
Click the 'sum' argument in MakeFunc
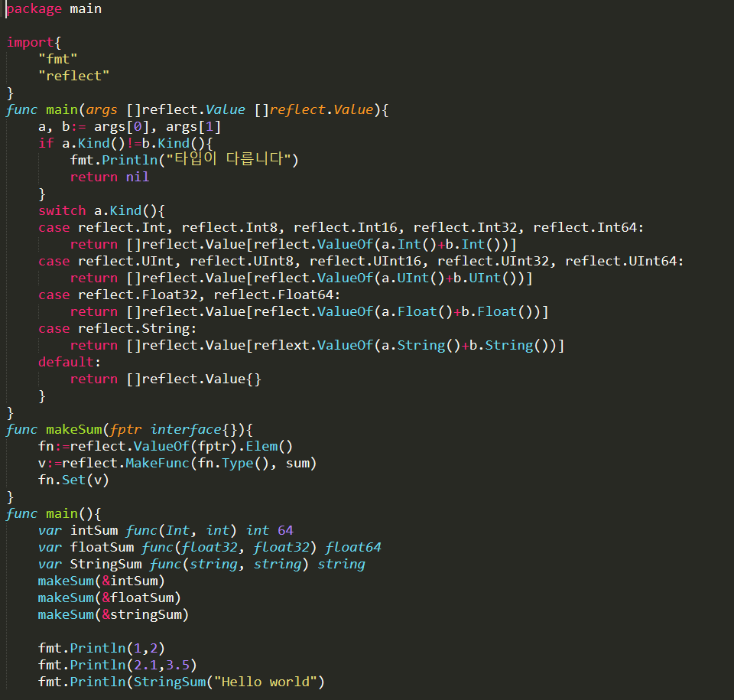[x=297, y=464]
